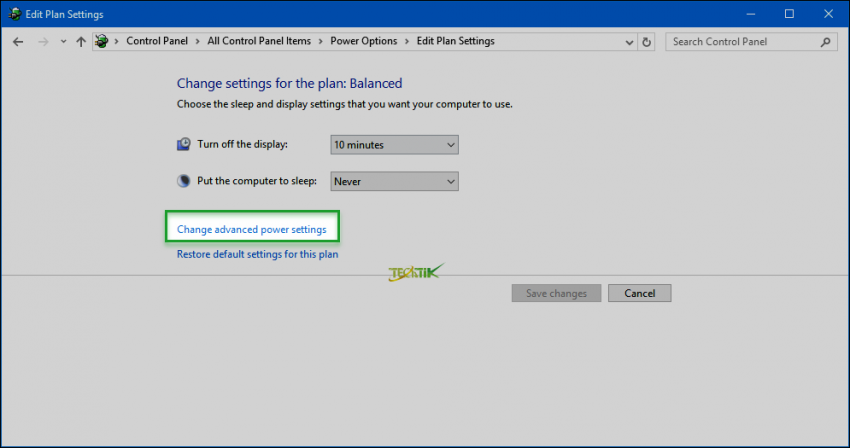Open the Turn off the display dropdown

point(394,145)
